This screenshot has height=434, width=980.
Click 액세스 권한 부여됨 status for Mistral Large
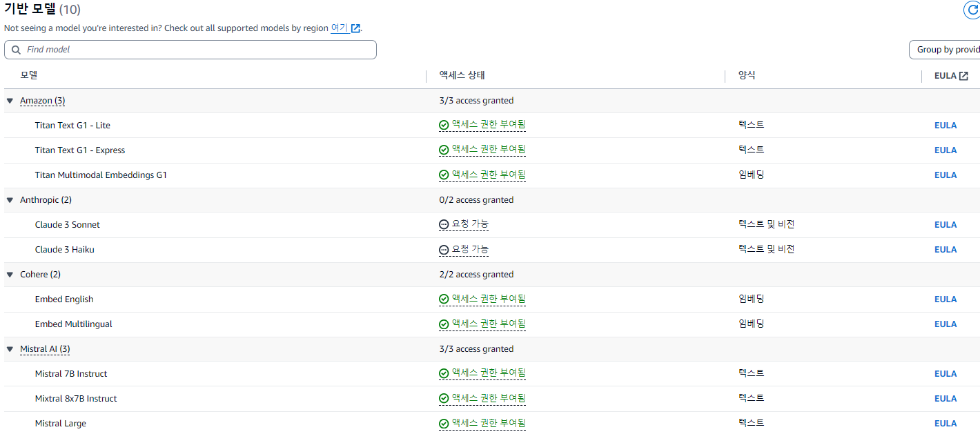[489, 423]
